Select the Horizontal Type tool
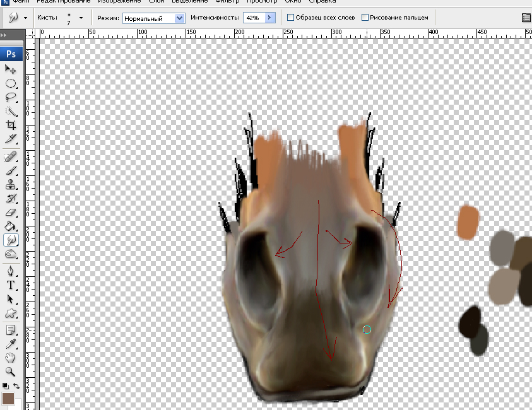Viewport: 532px width, 410px height. (11, 285)
